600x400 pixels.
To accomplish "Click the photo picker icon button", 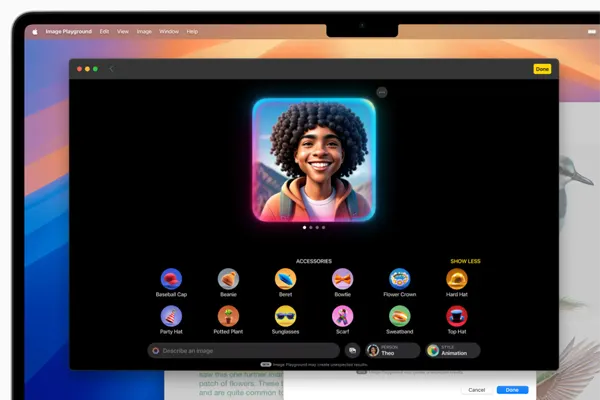I will 352,350.
